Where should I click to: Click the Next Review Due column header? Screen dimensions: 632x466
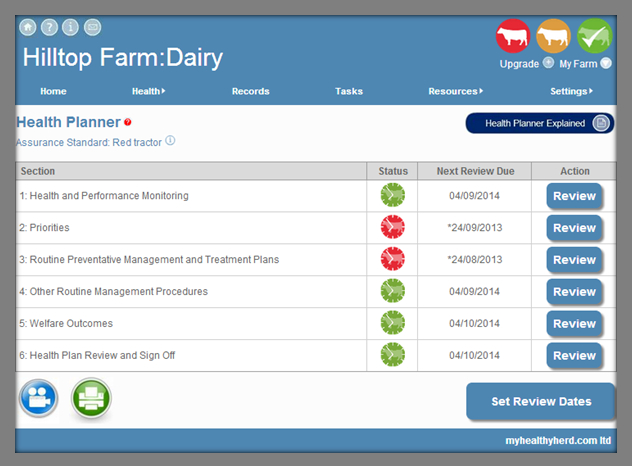(x=475, y=171)
